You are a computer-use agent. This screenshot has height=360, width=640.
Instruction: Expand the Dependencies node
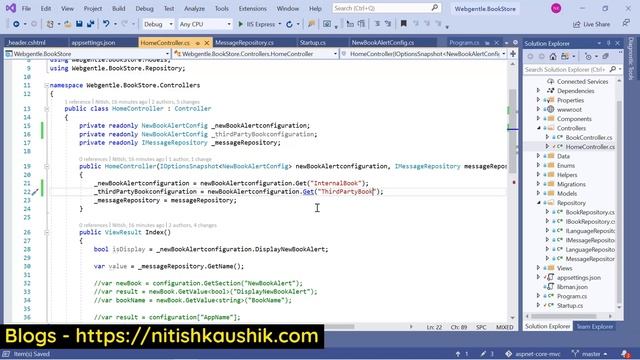pos(538,91)
